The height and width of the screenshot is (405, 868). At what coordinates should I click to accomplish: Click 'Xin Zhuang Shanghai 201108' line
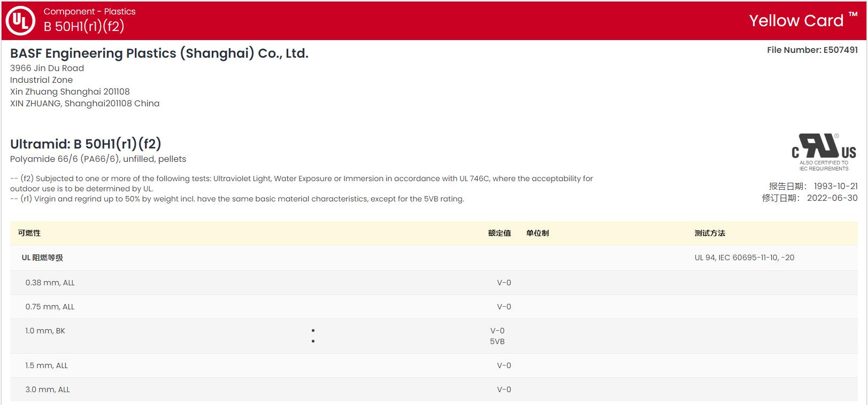click(x=70, y=91)
